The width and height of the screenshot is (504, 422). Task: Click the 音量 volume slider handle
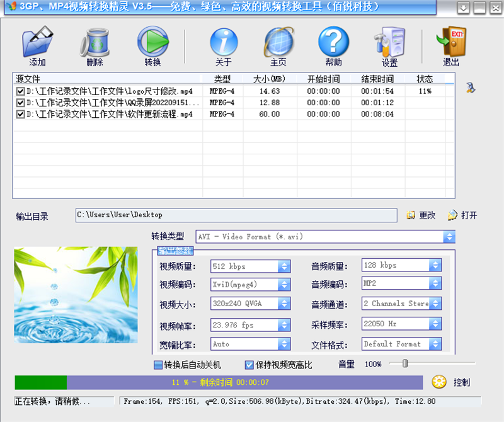tap(405, 363)
